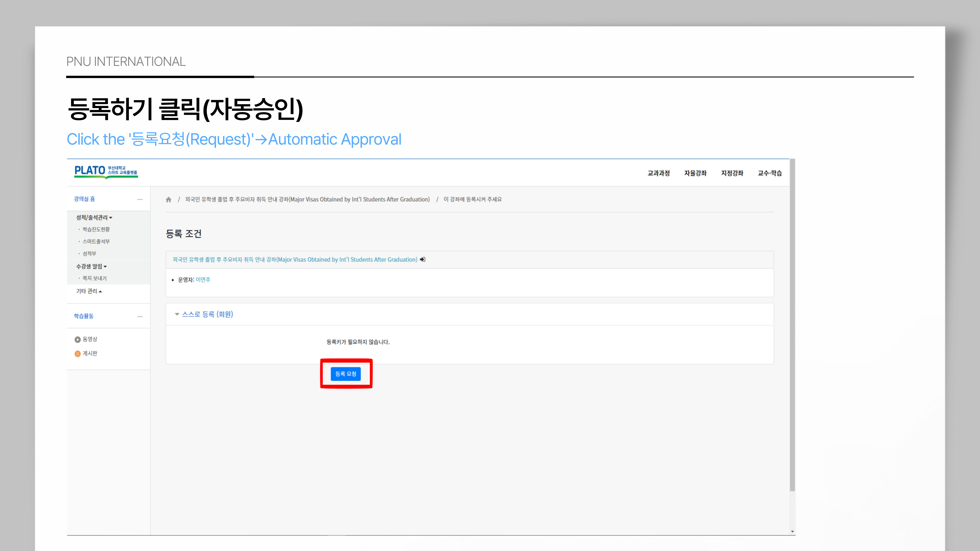Image resolution: width=980 pixels, height=551 pixels.
Task: Collapse the 강의실 홈 sidebar section
Action: point(140,199)
